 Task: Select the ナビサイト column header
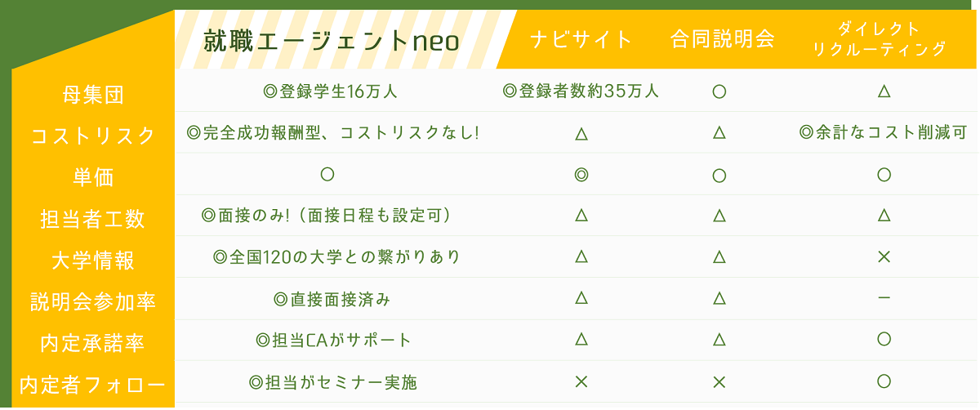pyautogui.click(x=581, y=39)
